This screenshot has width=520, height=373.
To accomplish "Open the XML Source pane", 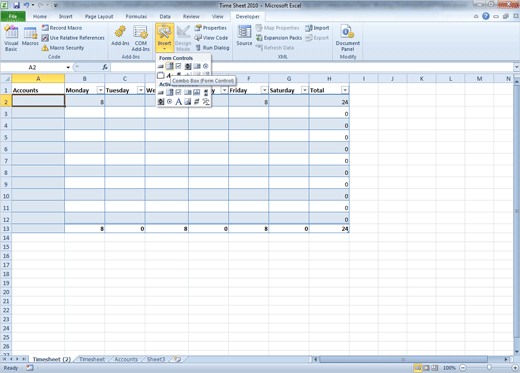I will pyautogui.click(x=244, y=36).
